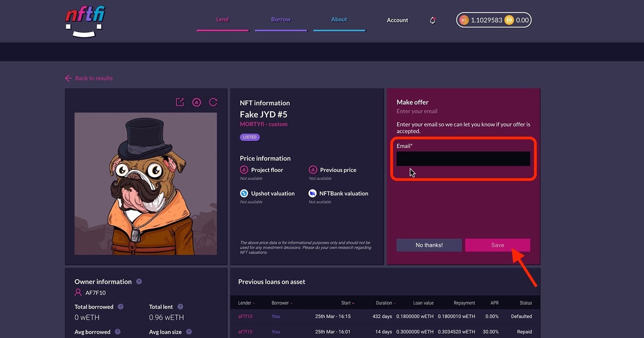Click the Total lent help icon

(x=180, y=307)
